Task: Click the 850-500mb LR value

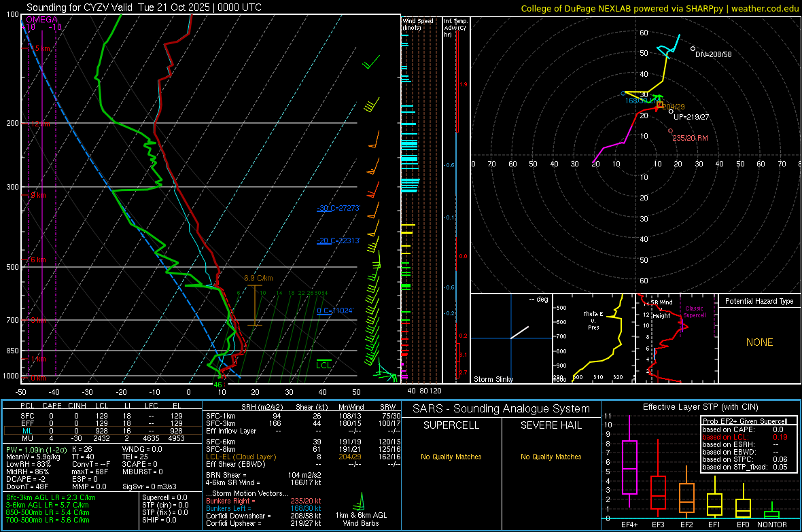Action: click(x=48, y=512)
